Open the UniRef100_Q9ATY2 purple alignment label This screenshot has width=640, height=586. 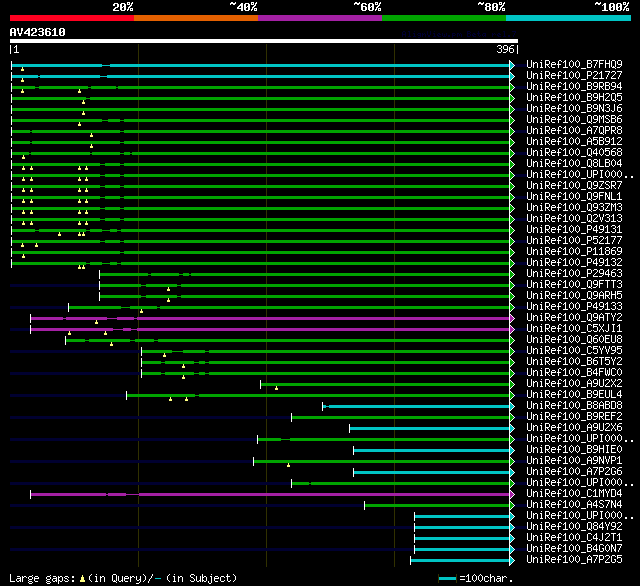pyautogui.click(x=573, y=318)
